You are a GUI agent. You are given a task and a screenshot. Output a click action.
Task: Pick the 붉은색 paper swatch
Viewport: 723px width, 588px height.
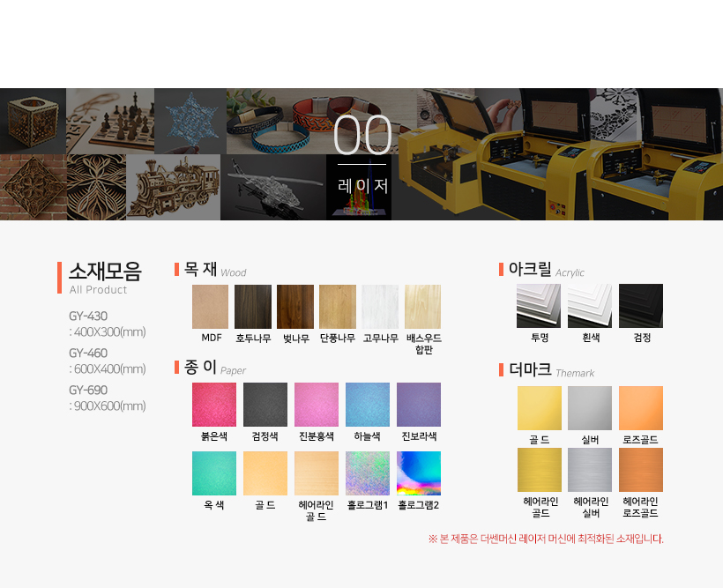(x=214, y=405)
